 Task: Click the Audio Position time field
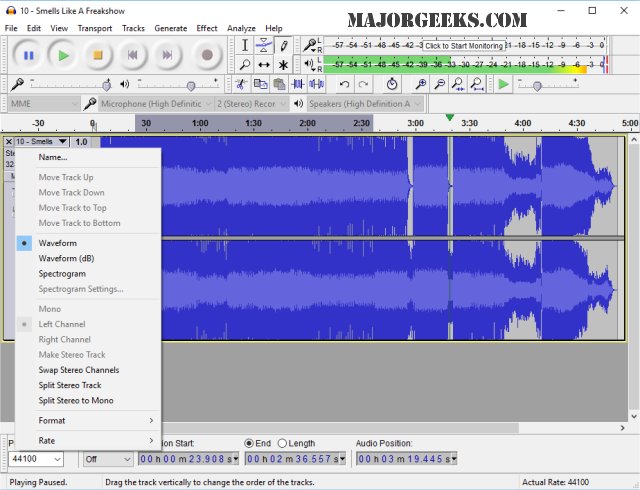point(407,459)
